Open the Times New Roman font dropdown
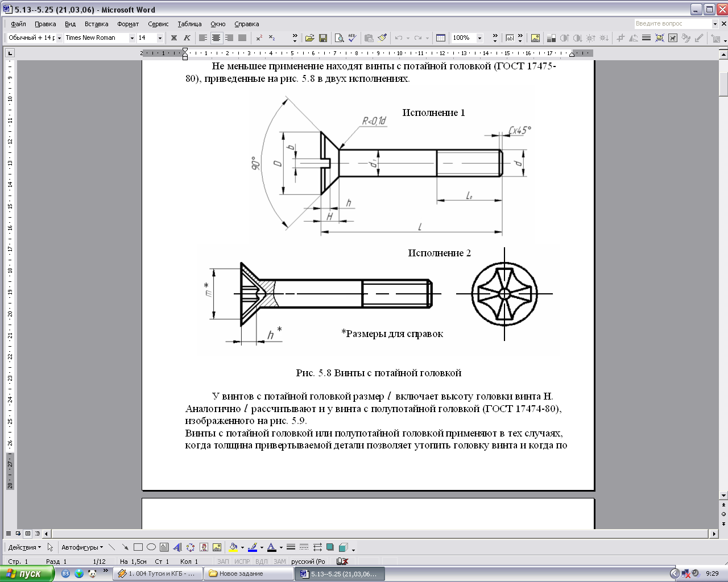 pos(132,38)
